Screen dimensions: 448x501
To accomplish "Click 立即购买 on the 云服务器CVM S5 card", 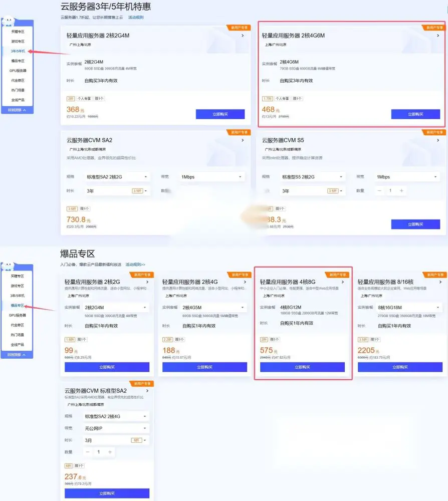I will click(x=415, y=224).
